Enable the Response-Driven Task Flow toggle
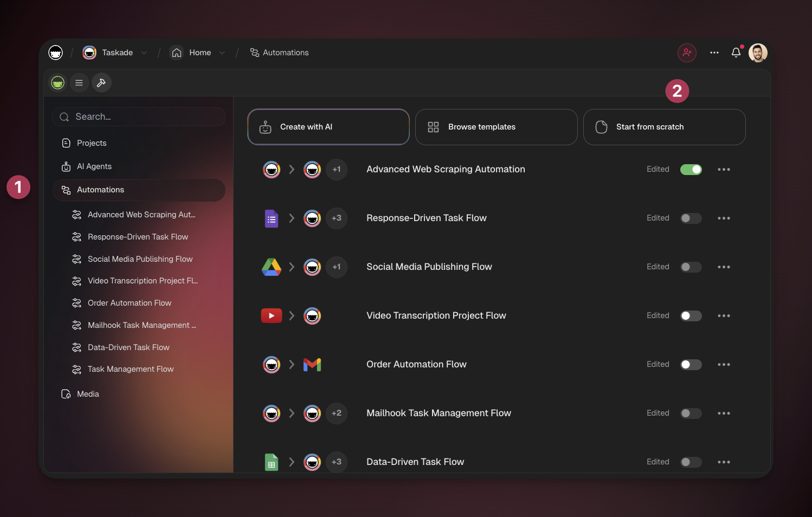812x517 pixels. (691, 218)
